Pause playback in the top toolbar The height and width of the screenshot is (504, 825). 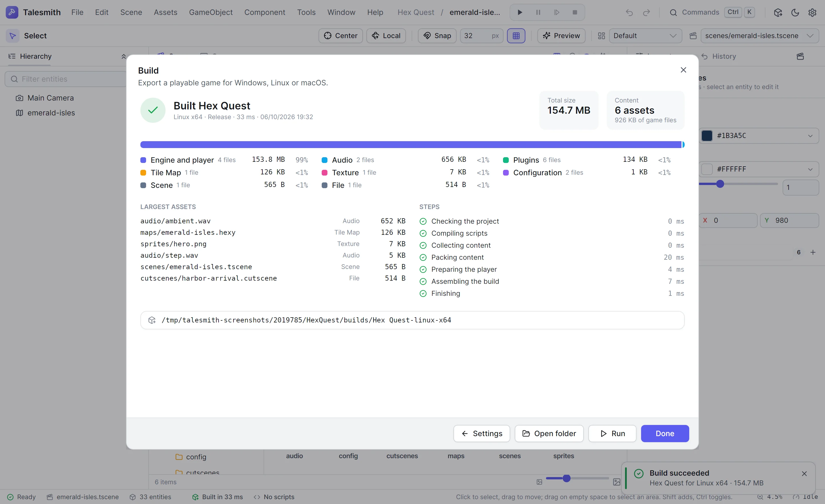(x=538, y=12)
